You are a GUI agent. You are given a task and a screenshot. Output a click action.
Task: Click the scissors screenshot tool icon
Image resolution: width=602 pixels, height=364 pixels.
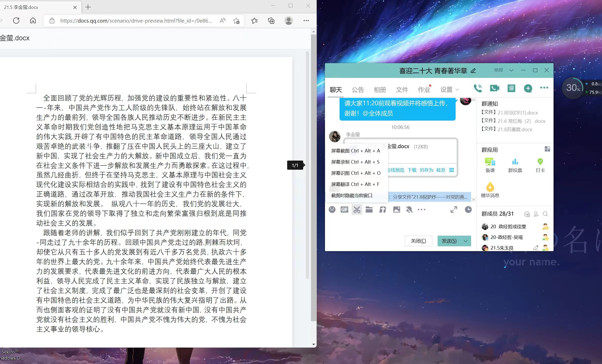(x=357, y=210)
